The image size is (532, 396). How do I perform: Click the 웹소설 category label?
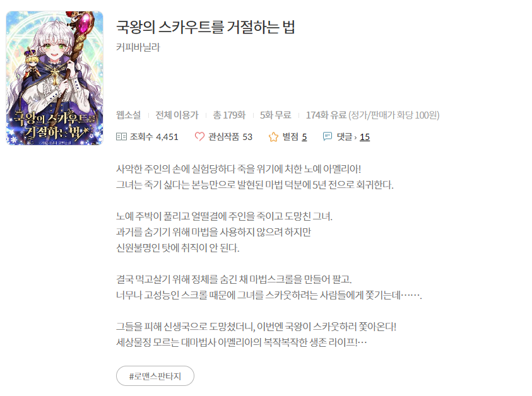[x=129, y=115]
